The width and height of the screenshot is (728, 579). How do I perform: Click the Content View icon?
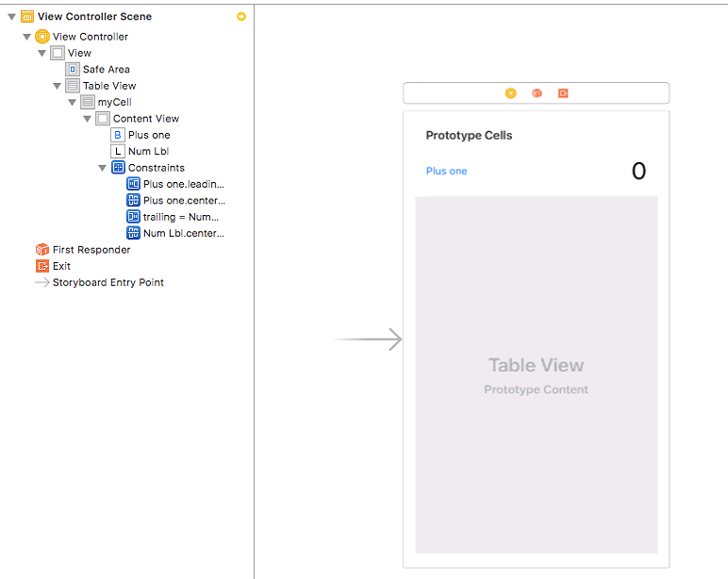(x=103, y=119)
